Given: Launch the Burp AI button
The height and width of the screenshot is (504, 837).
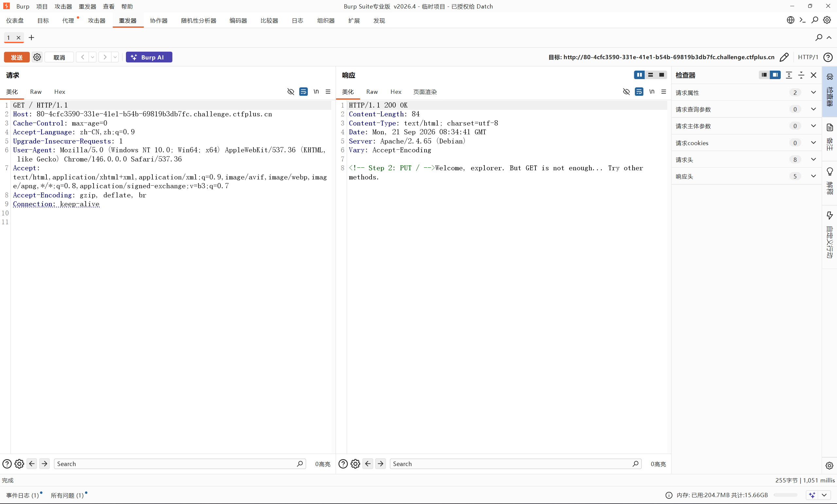Looking at the screenshot, I should 149,57.
